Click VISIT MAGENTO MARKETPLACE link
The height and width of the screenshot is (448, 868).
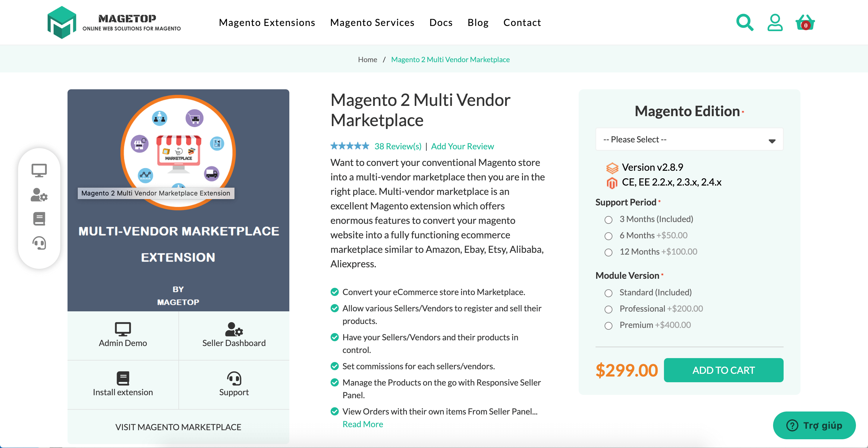(x=178, y=427)
